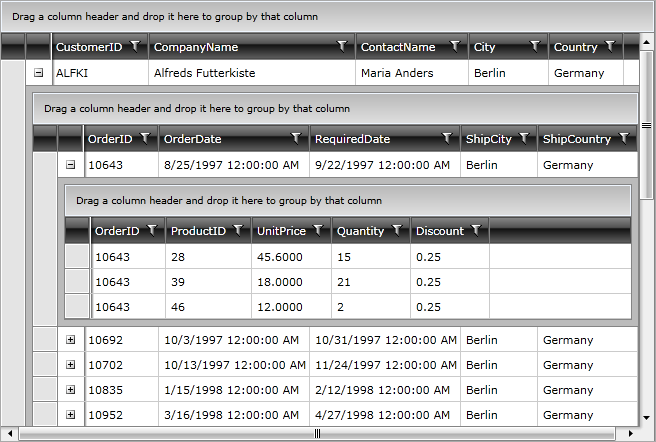Expand order 10835 row
This screenshot has height=442, width=656.
click(x=70, y=390)
